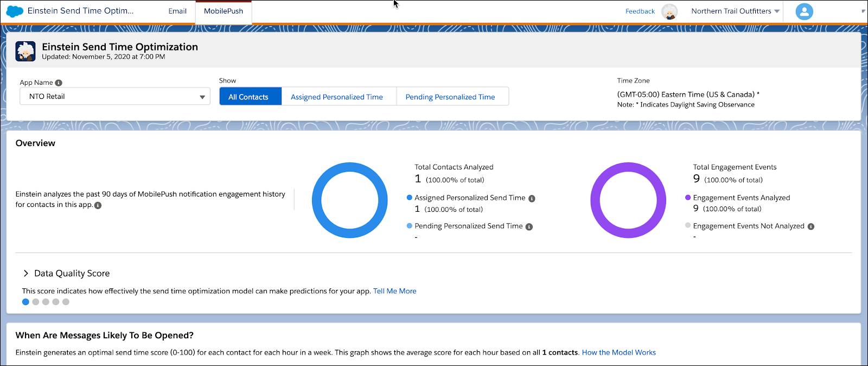Screen dimensions: 868x366
Task: Click the Assigned Personalized Send Time blue legend dot
Action: pyautogui.click(x=410, y=198)
